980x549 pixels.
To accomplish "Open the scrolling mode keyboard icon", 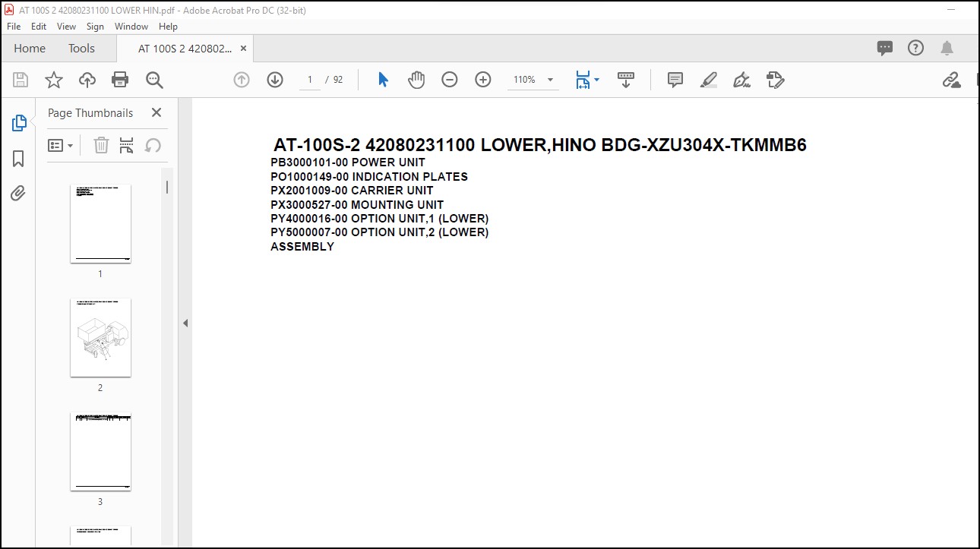I will coord(626,80).
